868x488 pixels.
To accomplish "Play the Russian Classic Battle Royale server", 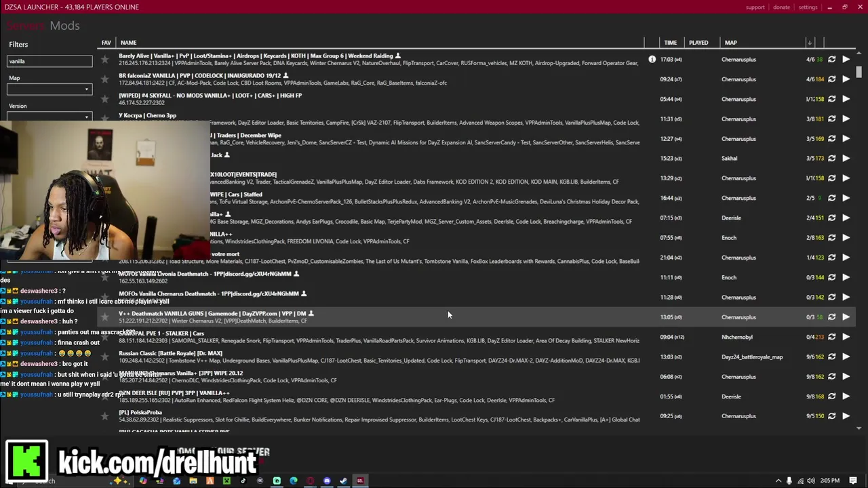I will tap(846, 357).
